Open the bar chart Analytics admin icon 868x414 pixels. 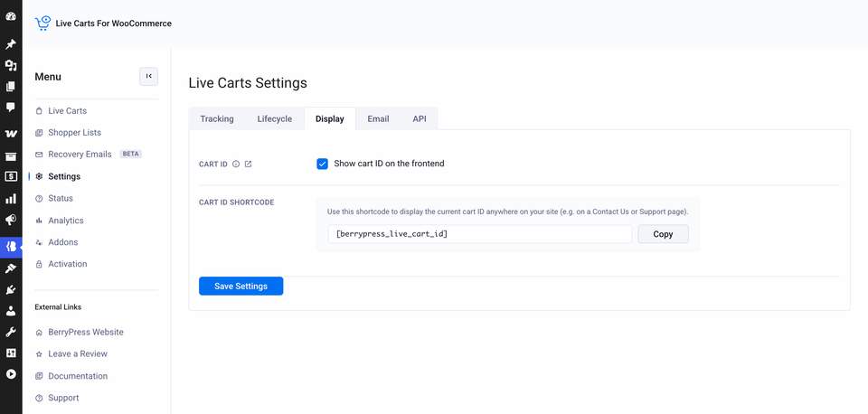click(11, 199)
